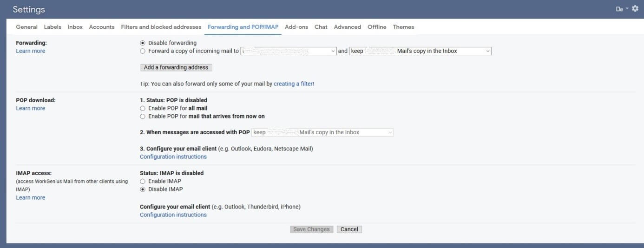Switch to the General tab
The height and width of the screenshot is (248, 644).
tap(26, 27)
